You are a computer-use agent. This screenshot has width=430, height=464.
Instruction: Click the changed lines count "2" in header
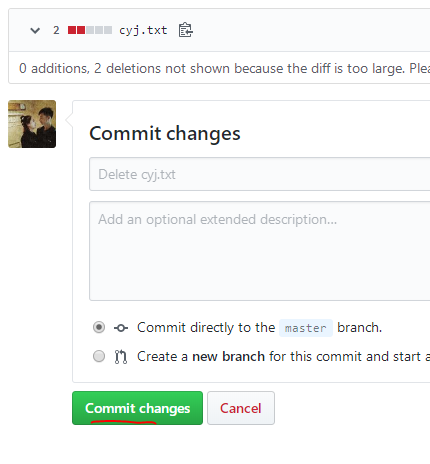56,30
